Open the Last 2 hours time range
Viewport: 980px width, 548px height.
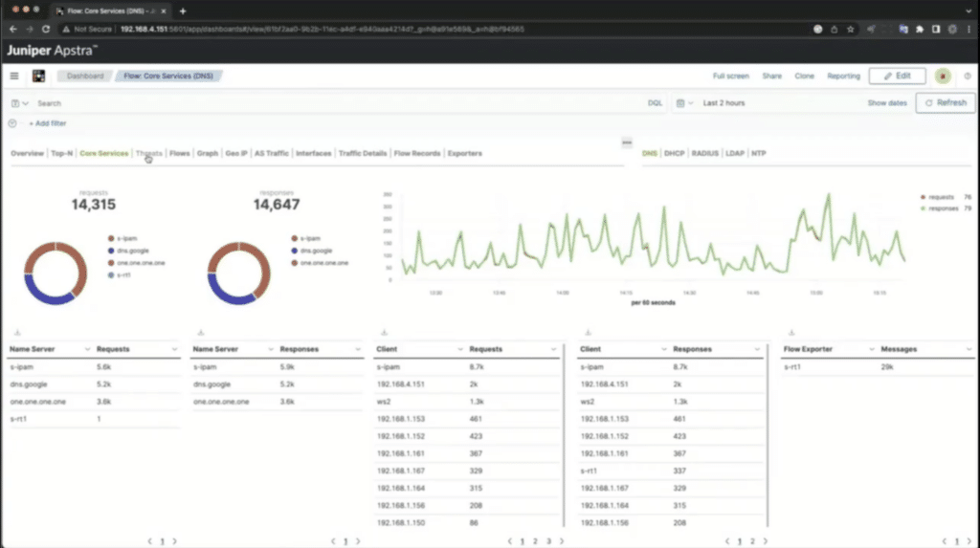pos(724,103)
